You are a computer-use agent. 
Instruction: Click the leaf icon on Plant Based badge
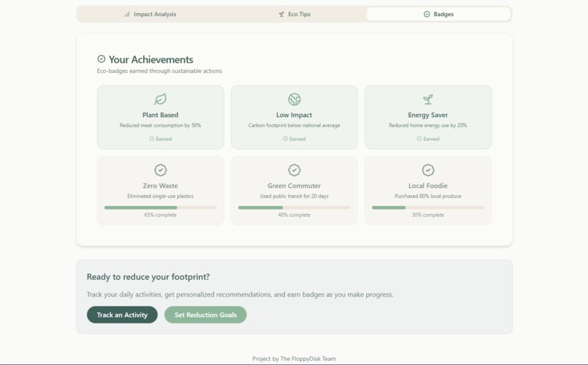[160, 99]
